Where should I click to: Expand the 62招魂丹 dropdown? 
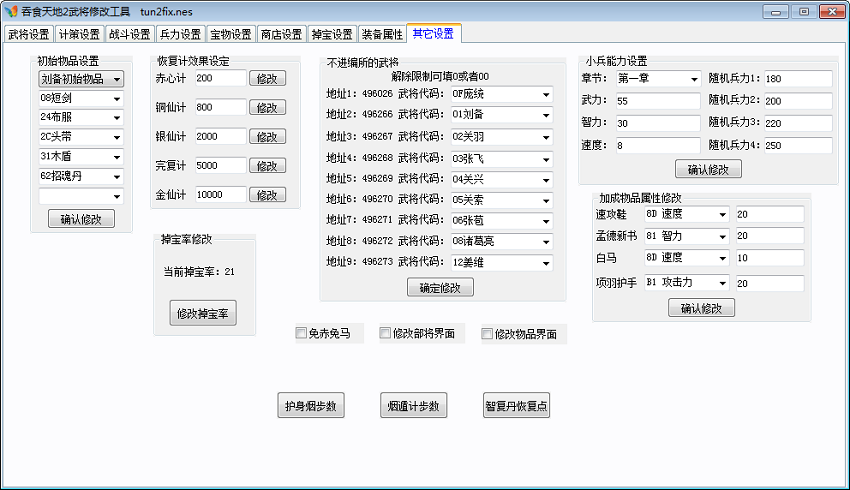[x=81, y=176]
